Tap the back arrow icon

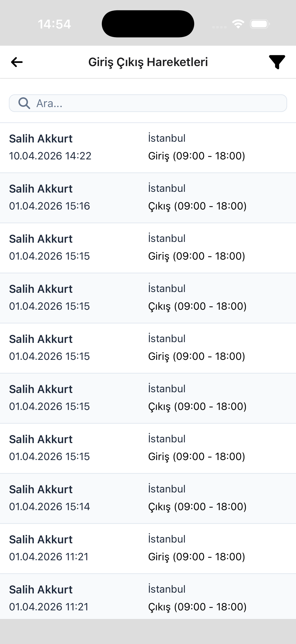click(x=17, y=62)
